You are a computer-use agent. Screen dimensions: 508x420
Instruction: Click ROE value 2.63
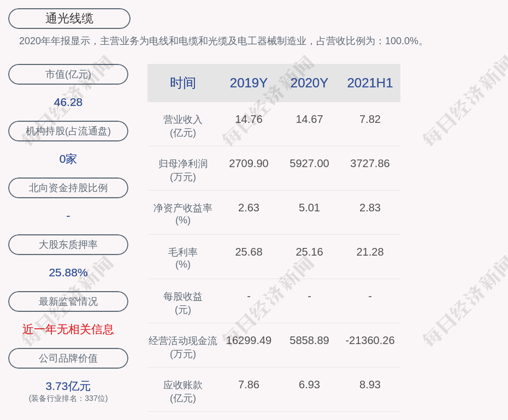coord(249,208)
